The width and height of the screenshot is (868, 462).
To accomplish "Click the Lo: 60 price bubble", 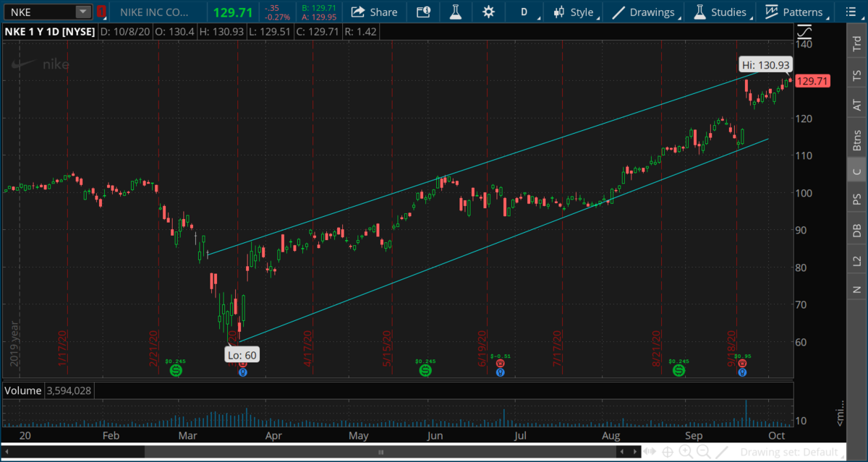I will (242, 355).
